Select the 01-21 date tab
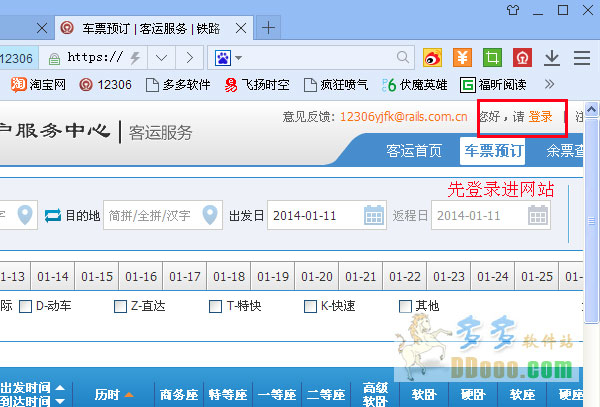600x407 pixels. coord(361,276)
